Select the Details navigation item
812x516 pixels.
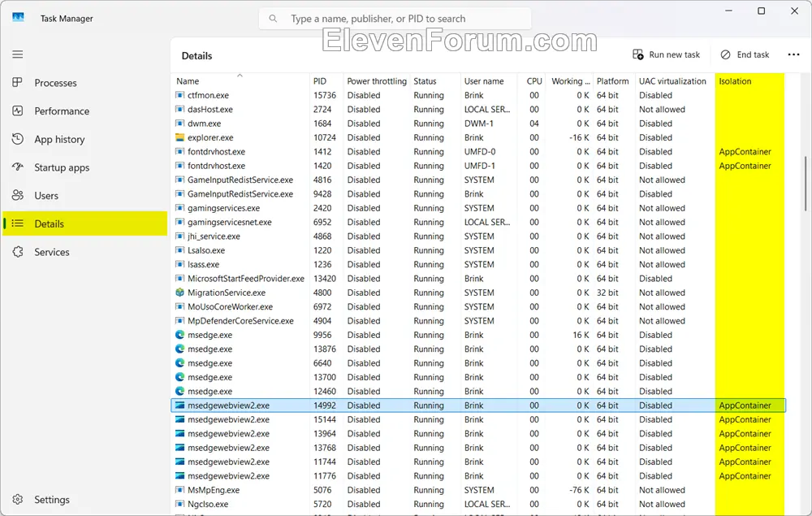pos(84,223)
